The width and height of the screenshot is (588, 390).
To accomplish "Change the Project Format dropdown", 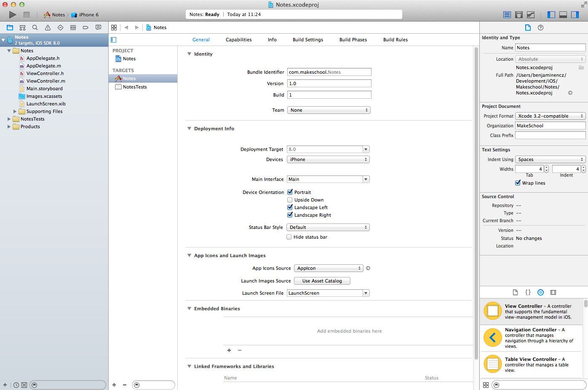I will click(550, 116).
